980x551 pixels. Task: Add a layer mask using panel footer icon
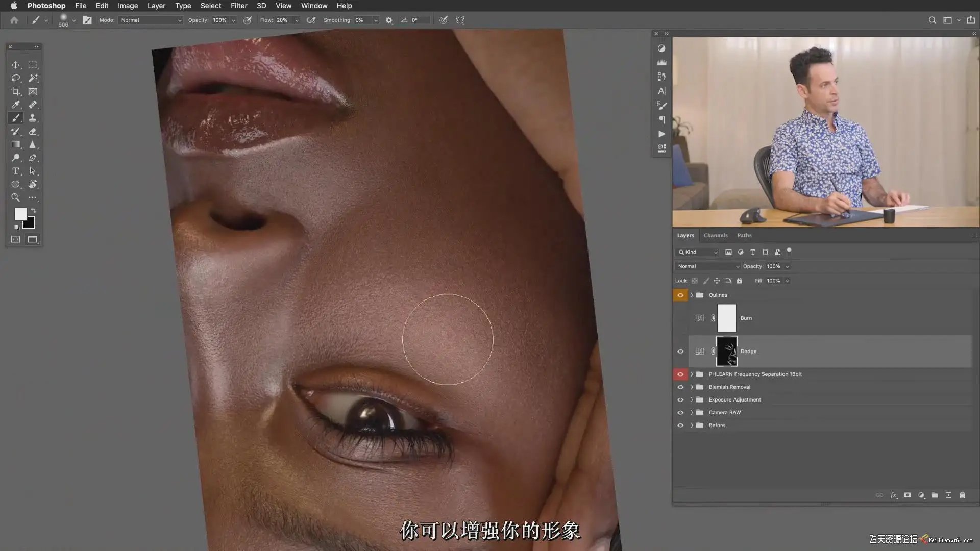pos(907,495)
